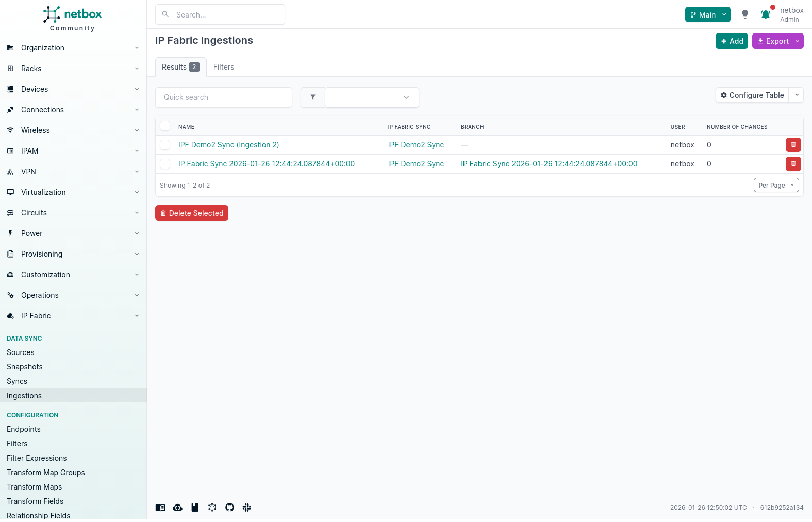Open the Configure Table button
This screenshot has height=522, width=812.
pyautogui.click(x=752, y=95)
